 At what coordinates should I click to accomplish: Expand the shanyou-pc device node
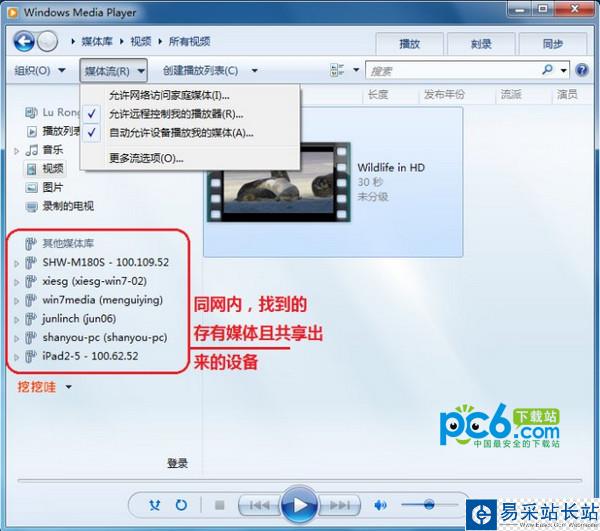coord(16,339)
